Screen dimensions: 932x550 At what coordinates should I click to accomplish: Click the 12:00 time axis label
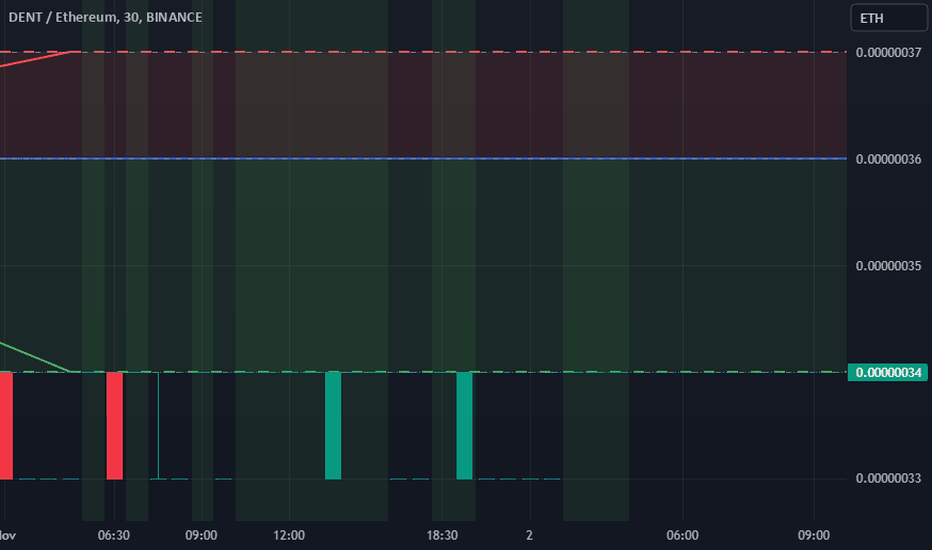pyautogui.click(x=289, y=535)
